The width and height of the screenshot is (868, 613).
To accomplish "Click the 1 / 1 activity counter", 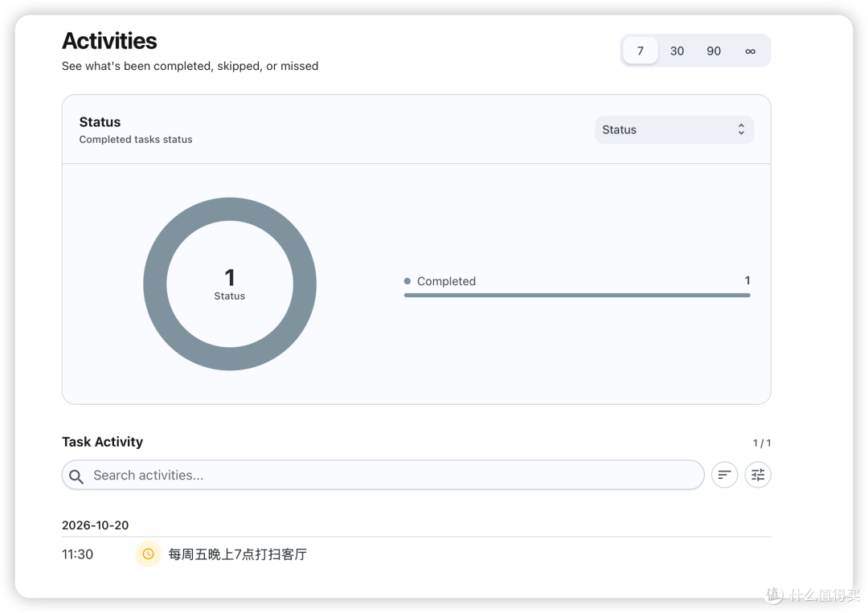I will tap(762, 443).
